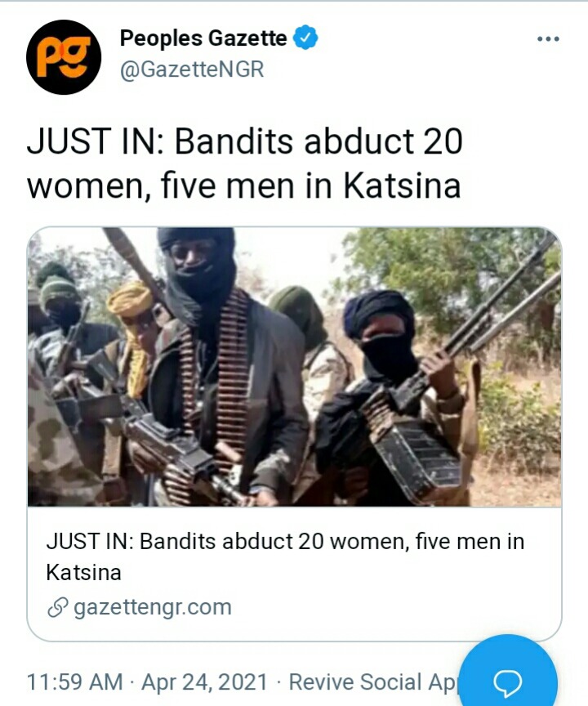Click the article card headline about Katsina

285,556
